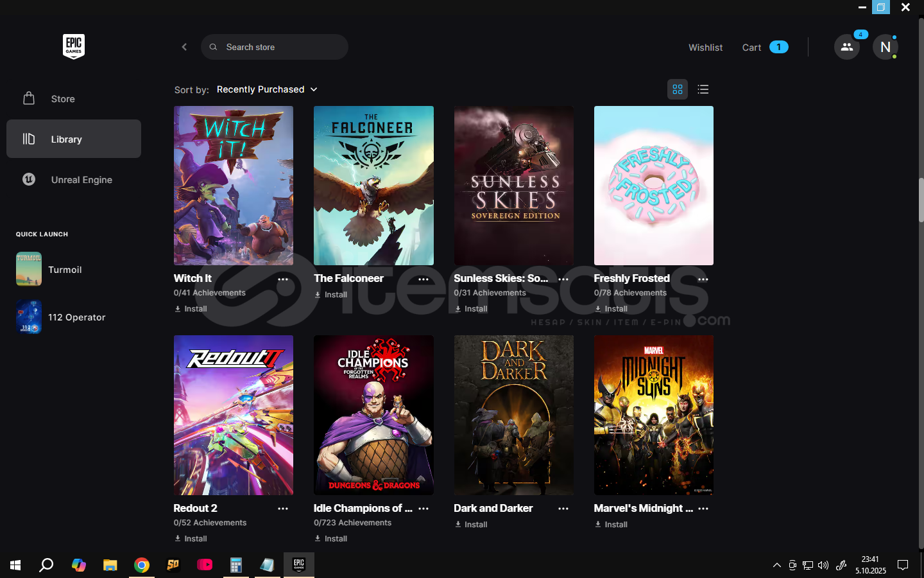Open the Idle Champions cover art

click(373, 415)
